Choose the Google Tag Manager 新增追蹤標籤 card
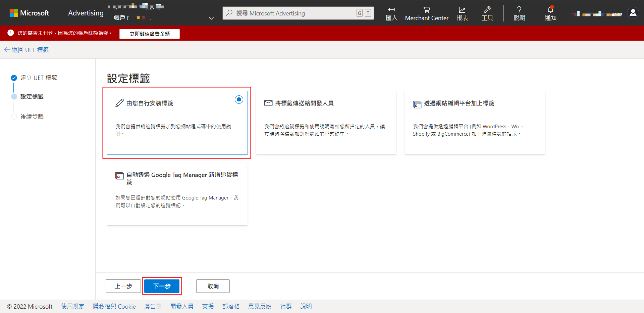This screenshot has height=313, width=644. (177, 194)
